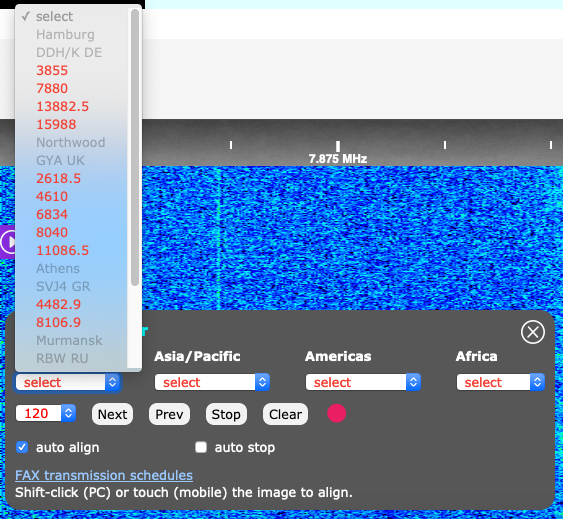
Task: Click the Prev button
Action: click(169, 414)
